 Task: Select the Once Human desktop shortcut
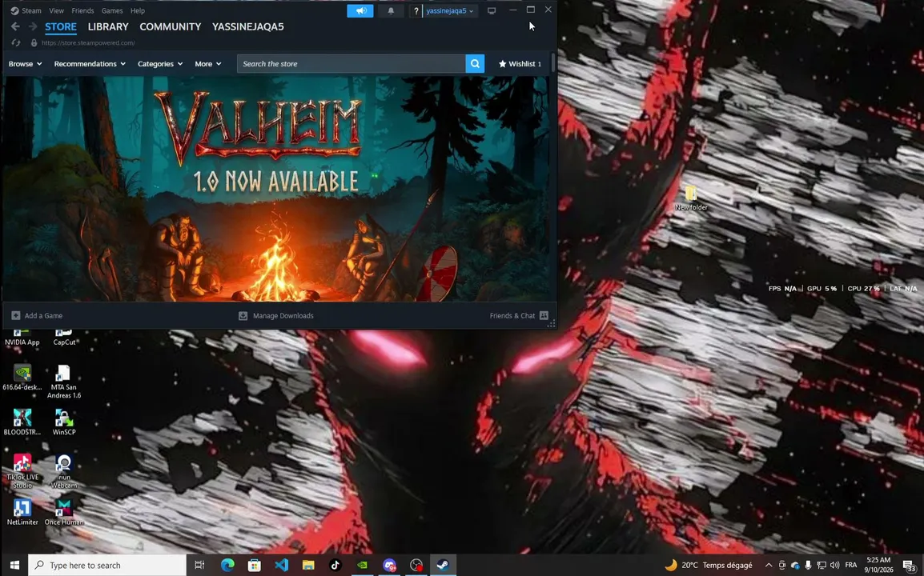click(63, 512)
